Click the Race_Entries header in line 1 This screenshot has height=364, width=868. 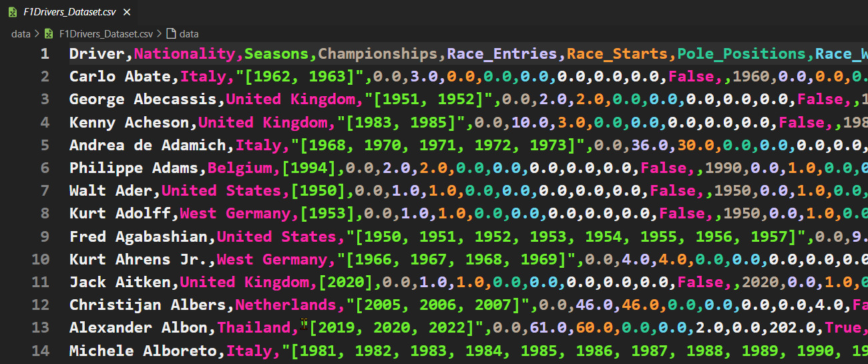502,54
